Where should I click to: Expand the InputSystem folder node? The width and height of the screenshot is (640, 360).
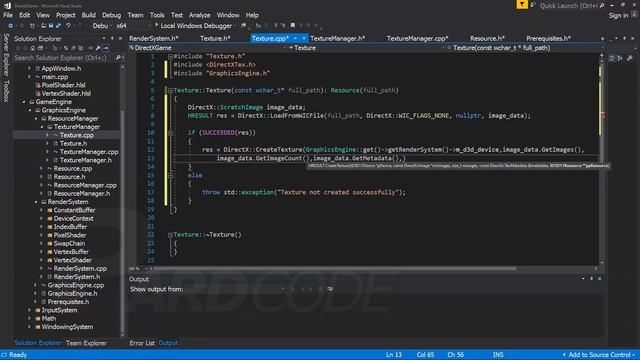coord(29,310)
